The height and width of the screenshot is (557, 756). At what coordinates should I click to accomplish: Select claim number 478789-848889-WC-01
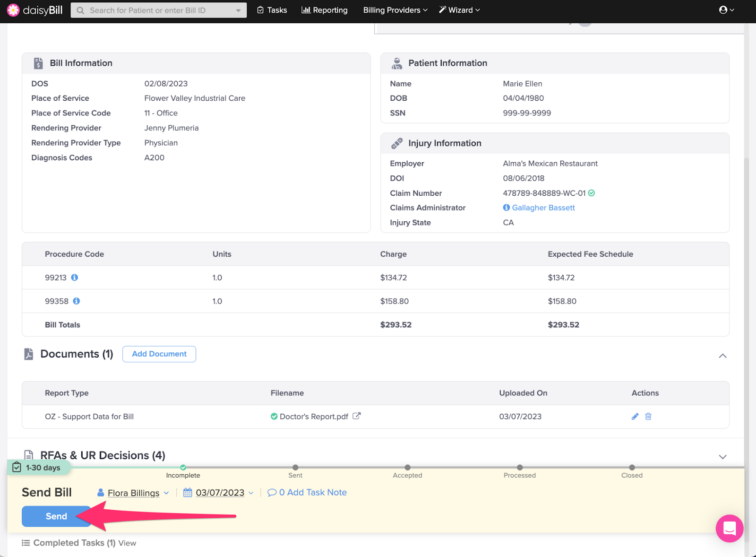pos(544,193)
